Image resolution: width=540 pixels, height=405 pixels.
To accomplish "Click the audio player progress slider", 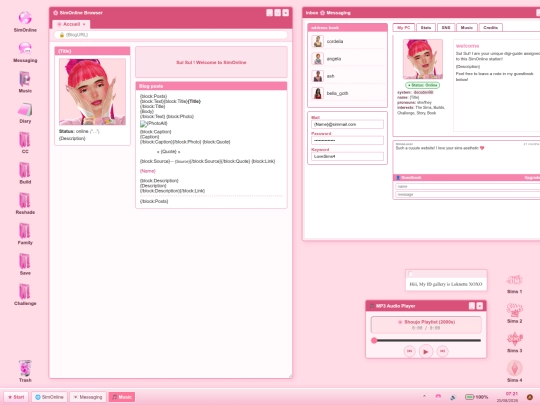I will pos(426,341).
